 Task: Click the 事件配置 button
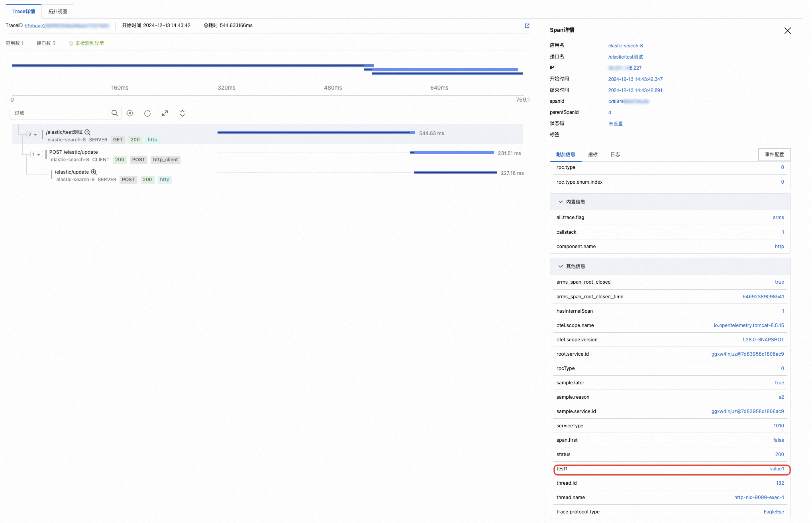click(x=774, y=155)
